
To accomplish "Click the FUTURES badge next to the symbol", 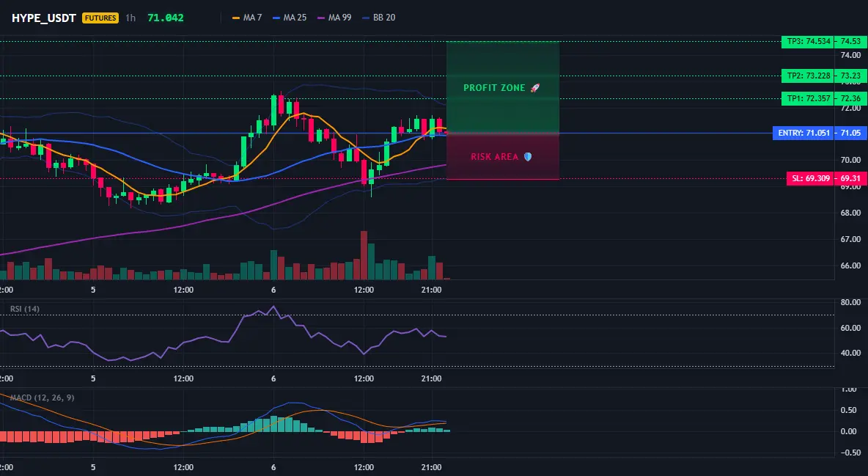I will coord(100,18).
